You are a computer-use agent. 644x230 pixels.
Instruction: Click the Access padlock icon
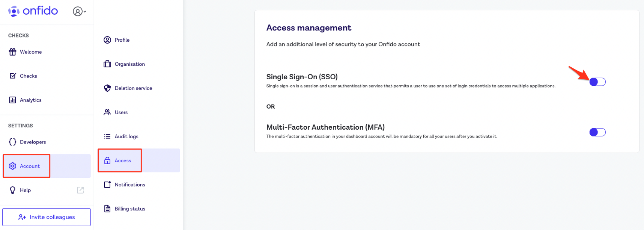point(107,160)
